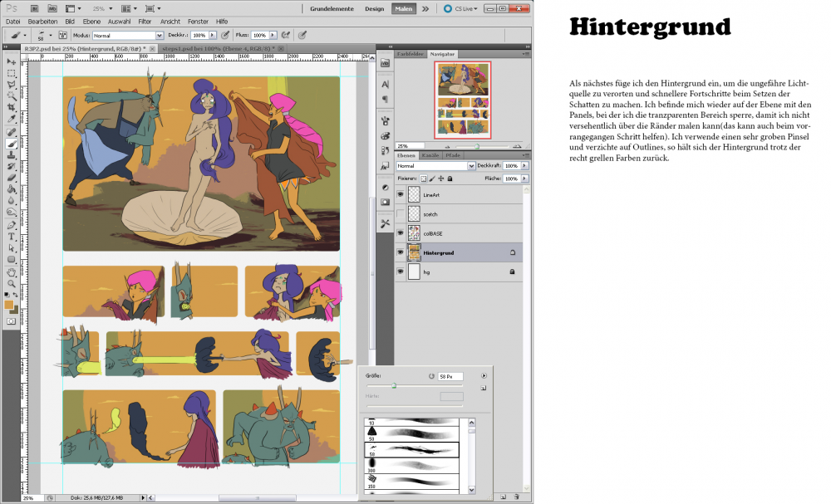831x504 pixels.
Task: Select the Polygonal Lasso tool
Action: 11,84
